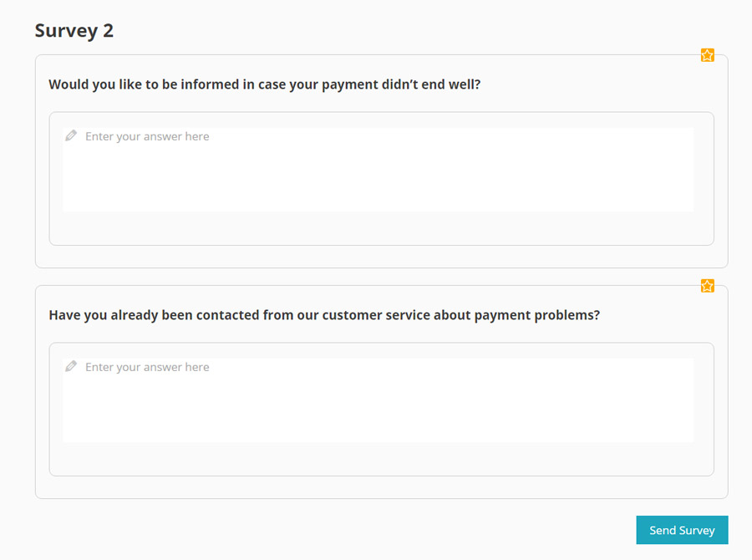Click the word 'informed' in the first question
This screenshot has height=560, width=752.
(205, 84)
